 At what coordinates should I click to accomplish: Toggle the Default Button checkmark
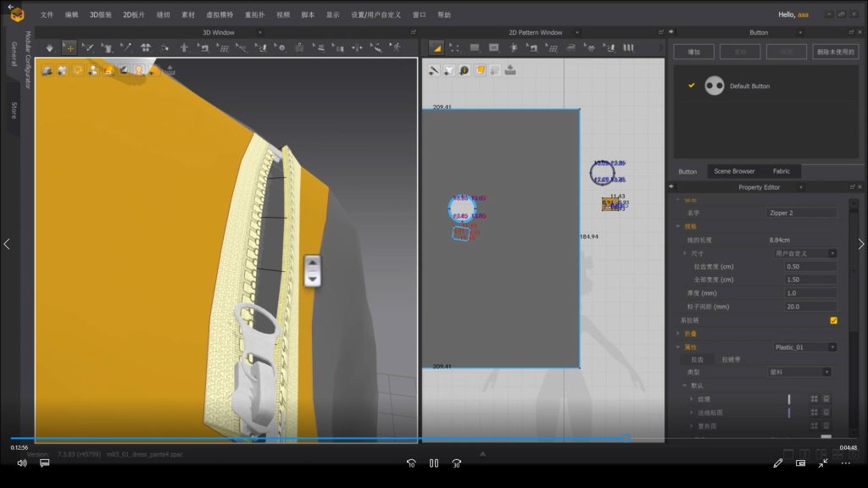point(692,86)
